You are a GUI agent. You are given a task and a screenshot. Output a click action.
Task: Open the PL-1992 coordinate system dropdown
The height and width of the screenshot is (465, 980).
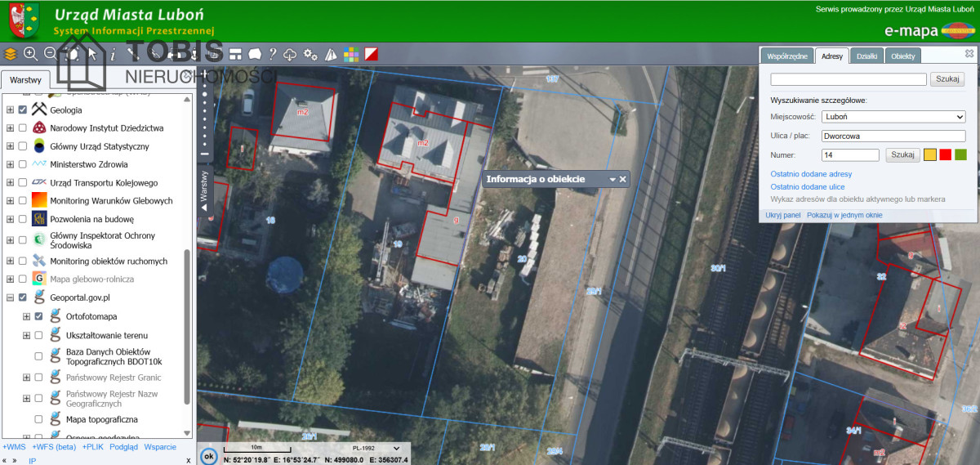[375, 448]
